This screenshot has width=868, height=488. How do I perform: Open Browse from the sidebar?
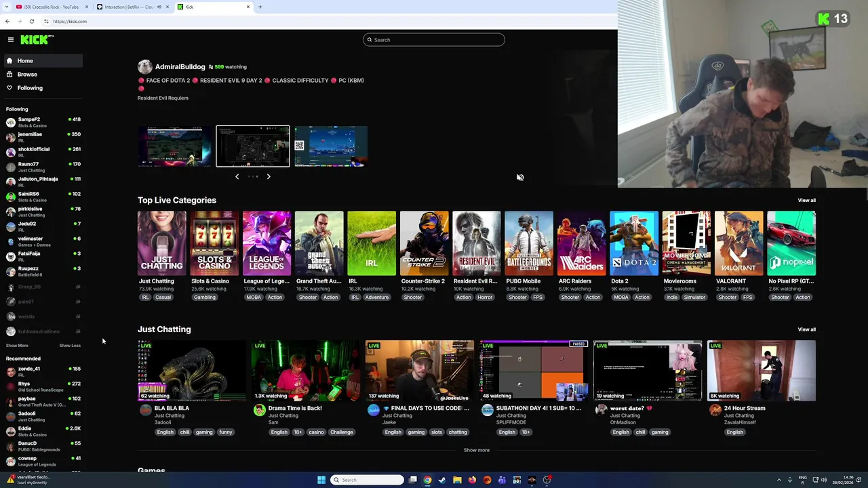(x=42, y=75)
